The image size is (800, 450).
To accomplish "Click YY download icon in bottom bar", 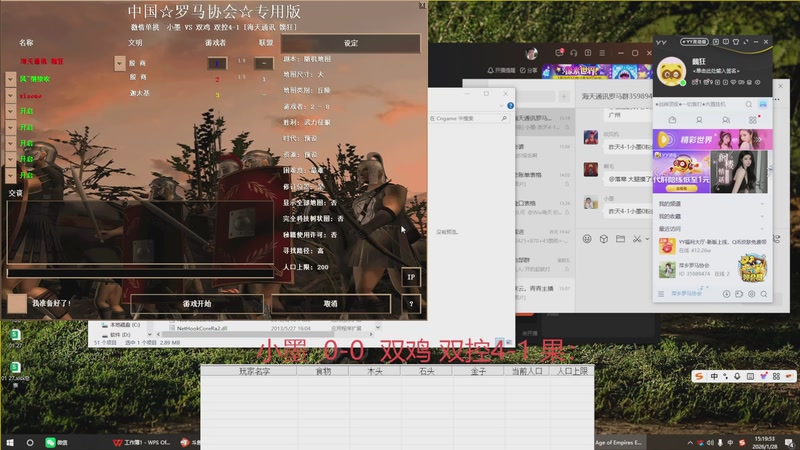I will 726,294.
